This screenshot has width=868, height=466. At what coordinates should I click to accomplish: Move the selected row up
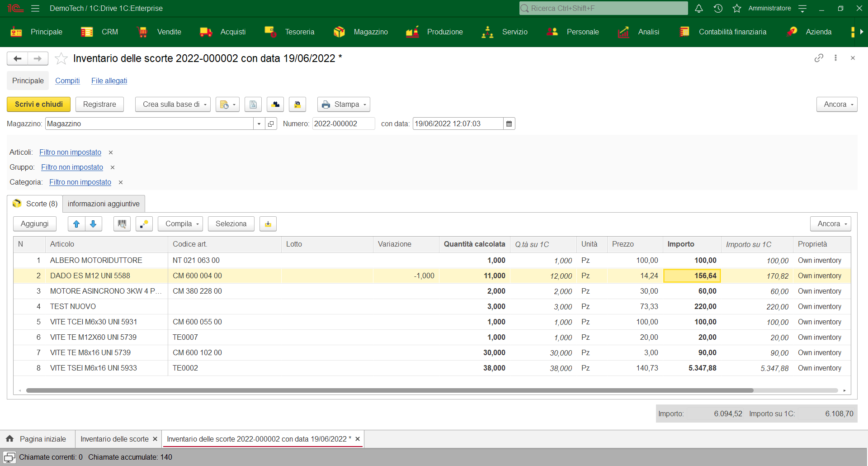click(76, 224)
